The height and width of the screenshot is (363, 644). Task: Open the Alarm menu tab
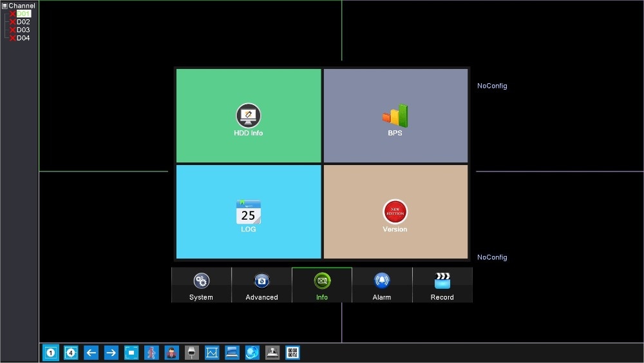[x=382, y=285]
